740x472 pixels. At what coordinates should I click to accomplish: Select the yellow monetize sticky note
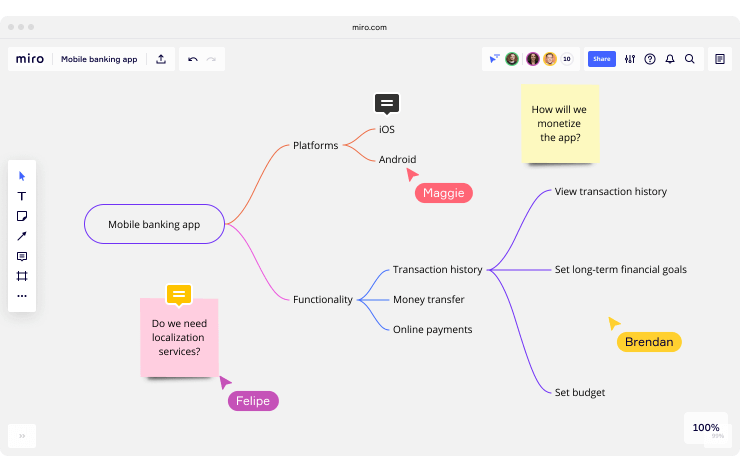(560, 124)
